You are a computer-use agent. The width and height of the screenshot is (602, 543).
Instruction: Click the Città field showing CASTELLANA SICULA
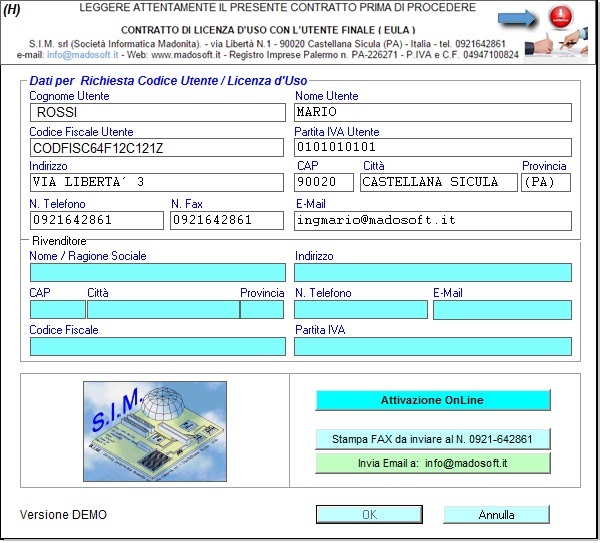[x=439, y=182]
